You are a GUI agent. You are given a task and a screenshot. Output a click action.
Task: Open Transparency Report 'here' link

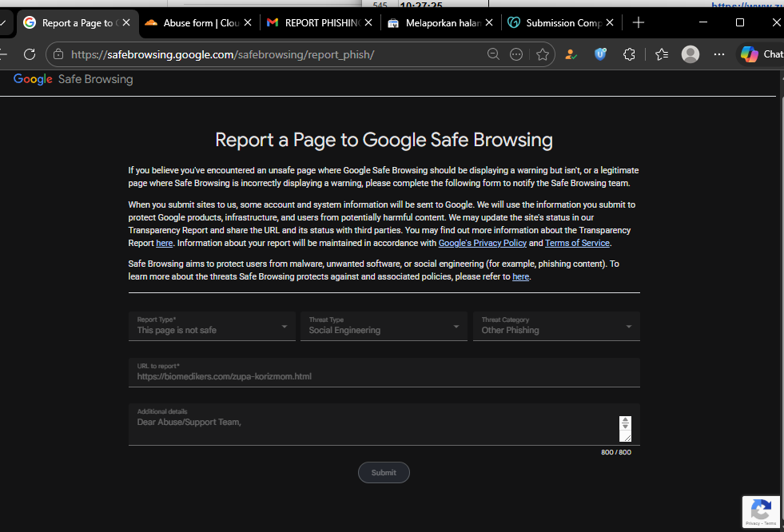click(165, 244)
